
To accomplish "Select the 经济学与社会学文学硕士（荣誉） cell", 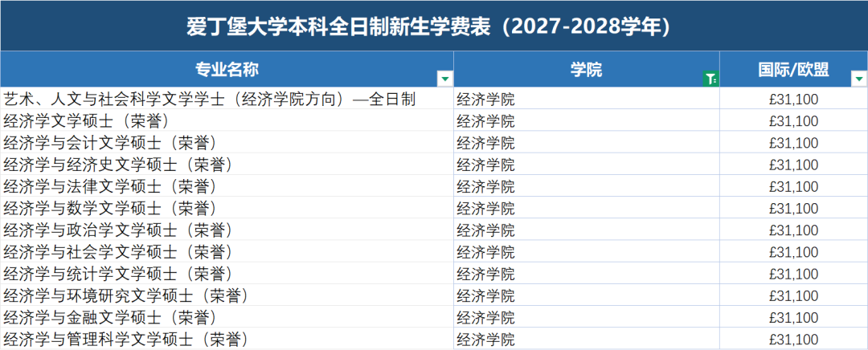I will click(x=227, y=251).
